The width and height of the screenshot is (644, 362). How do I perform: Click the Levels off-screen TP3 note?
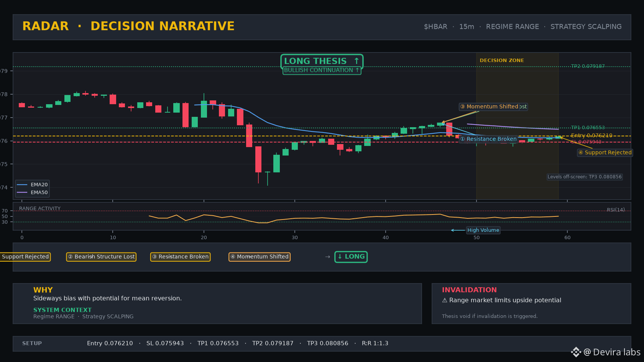pyautogui.click(x=585, y=177)
